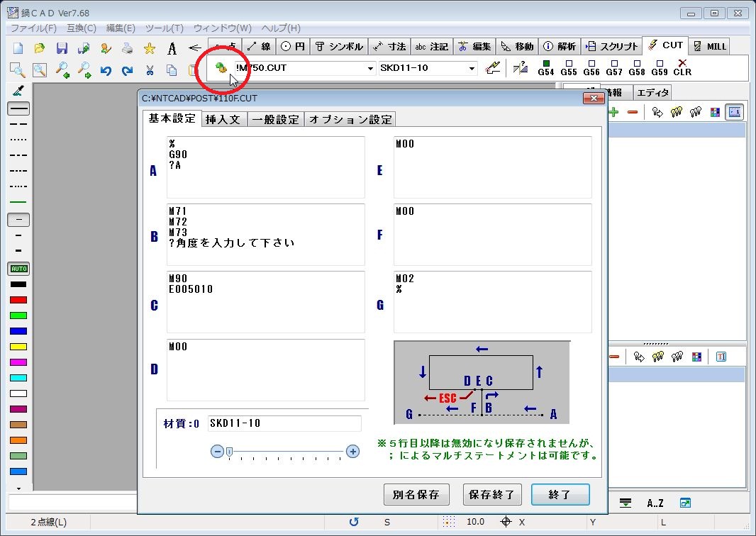Click the yellow star icon
This screenshot has width=756, height=536.
tap(150, 48)
